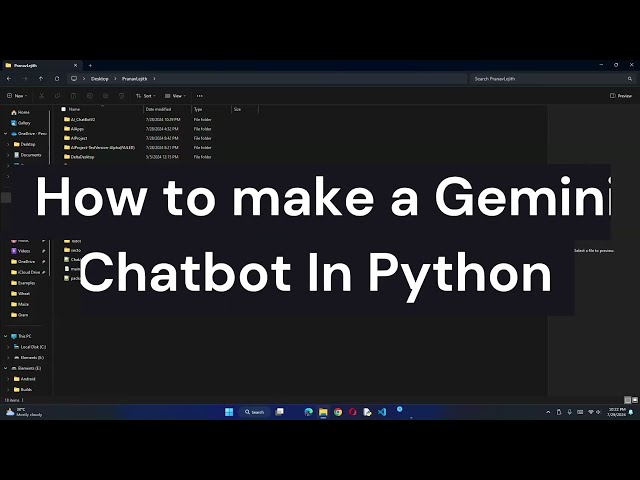Image resolution: width=640 pixels, height=480 pixels.
Task: Collapse the OneDrive tree node
Action: 6,133
